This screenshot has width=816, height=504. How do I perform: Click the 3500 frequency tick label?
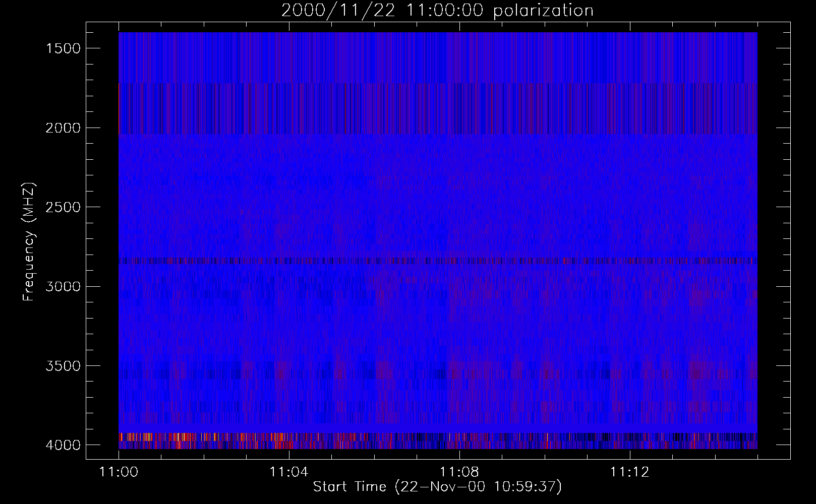point(63,366)
